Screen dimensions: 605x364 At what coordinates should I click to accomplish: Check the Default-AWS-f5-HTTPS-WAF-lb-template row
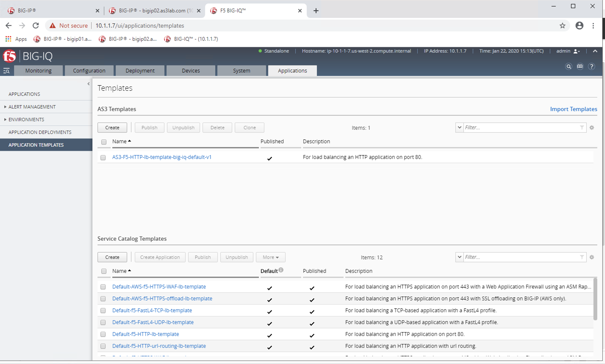[x=103, y=287]
